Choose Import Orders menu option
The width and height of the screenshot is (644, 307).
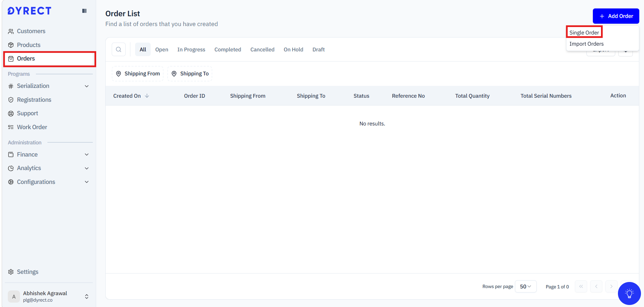[x=586, y=44]
